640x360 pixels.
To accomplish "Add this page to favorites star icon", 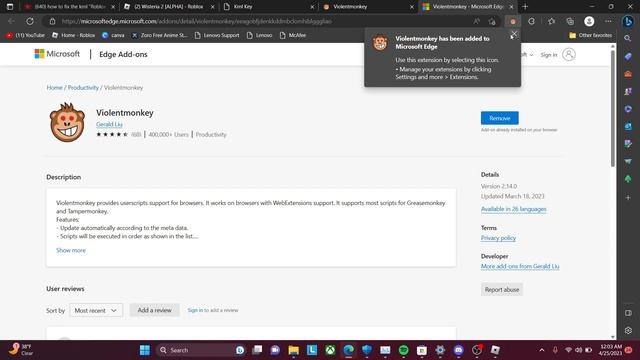I will [x=492, y=21].
